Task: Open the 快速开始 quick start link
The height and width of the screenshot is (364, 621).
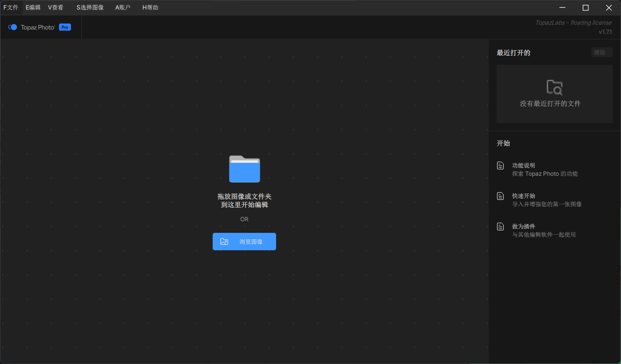Action: 524,196
